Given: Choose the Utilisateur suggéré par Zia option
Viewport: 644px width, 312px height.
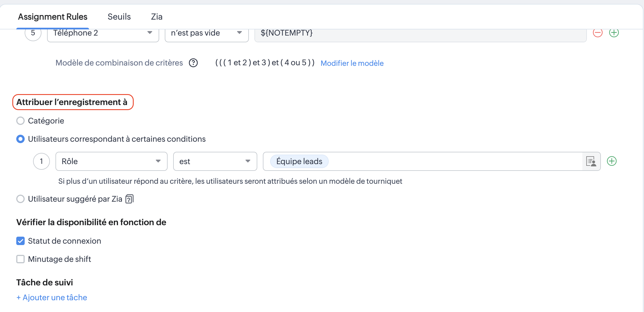Looking at the screenshot, I should click(20, 199).
